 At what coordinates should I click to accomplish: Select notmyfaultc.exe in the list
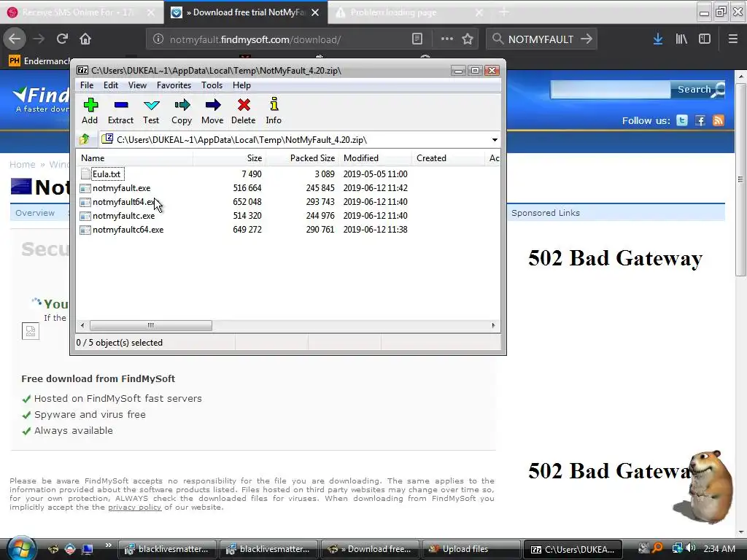click(123, 215)
